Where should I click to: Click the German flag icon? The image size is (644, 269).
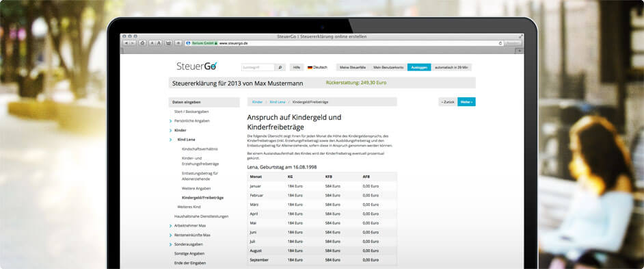coord(310,67)
